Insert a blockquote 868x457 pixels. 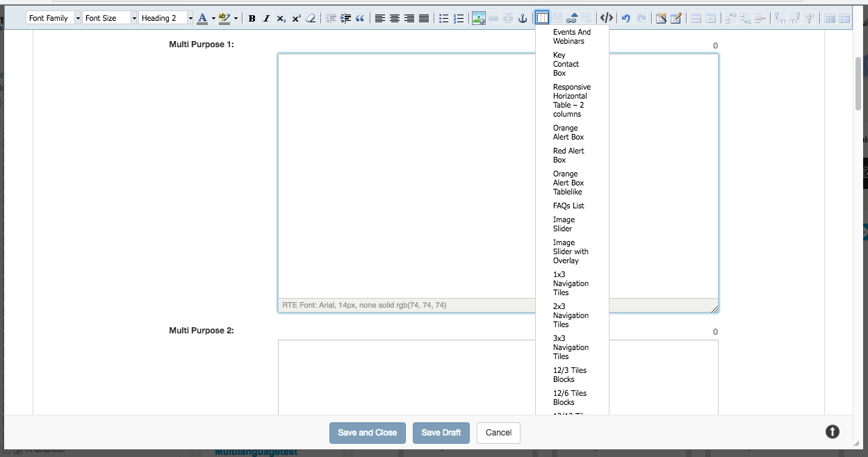pyautogui.click(x=360, y=18)
